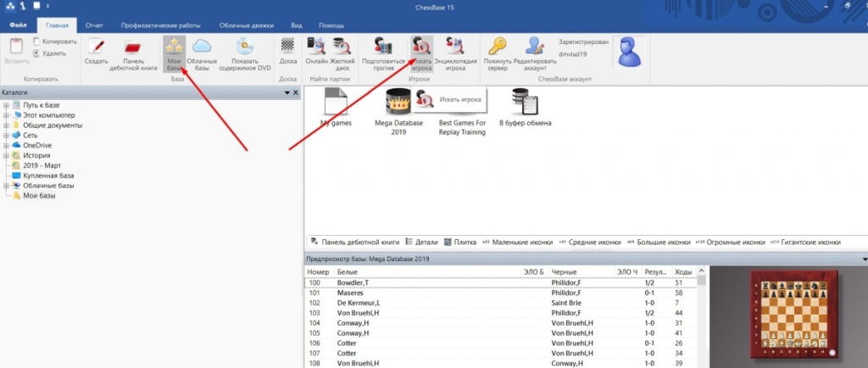Click Показать содержимое DVD disc icon

(244, 47)
